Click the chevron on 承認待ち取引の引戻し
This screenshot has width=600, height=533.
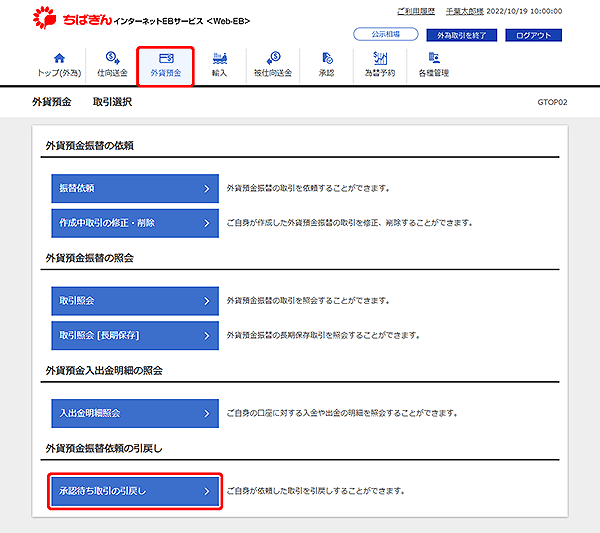click(207, 491)
